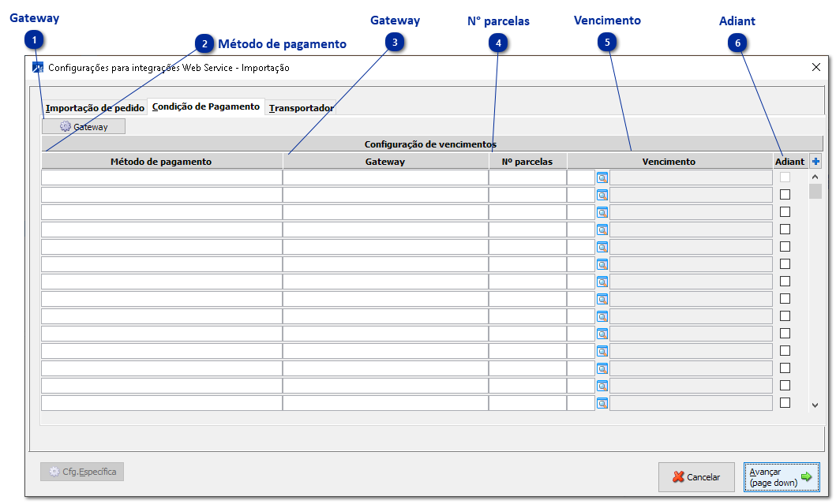This screenshot has width=836, height=504.
Task: Click Nº parcelas field in last row
Action: click(527, 403)
